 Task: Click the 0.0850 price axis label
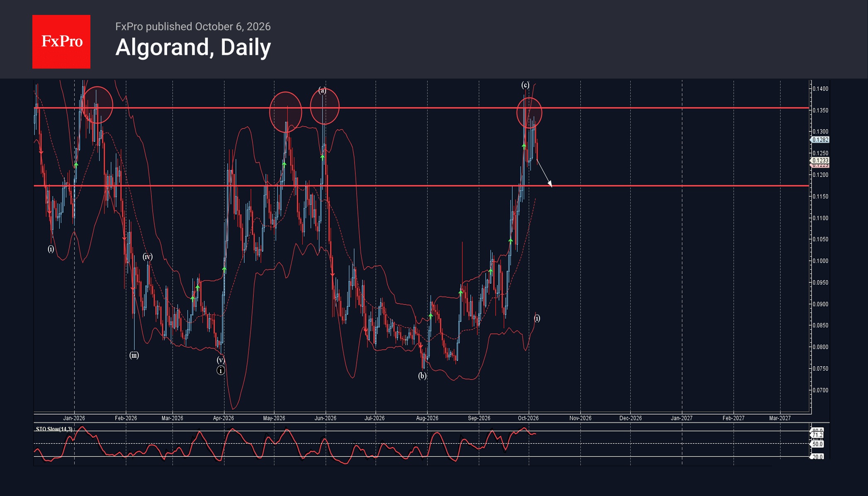click(x=820, y=326)
